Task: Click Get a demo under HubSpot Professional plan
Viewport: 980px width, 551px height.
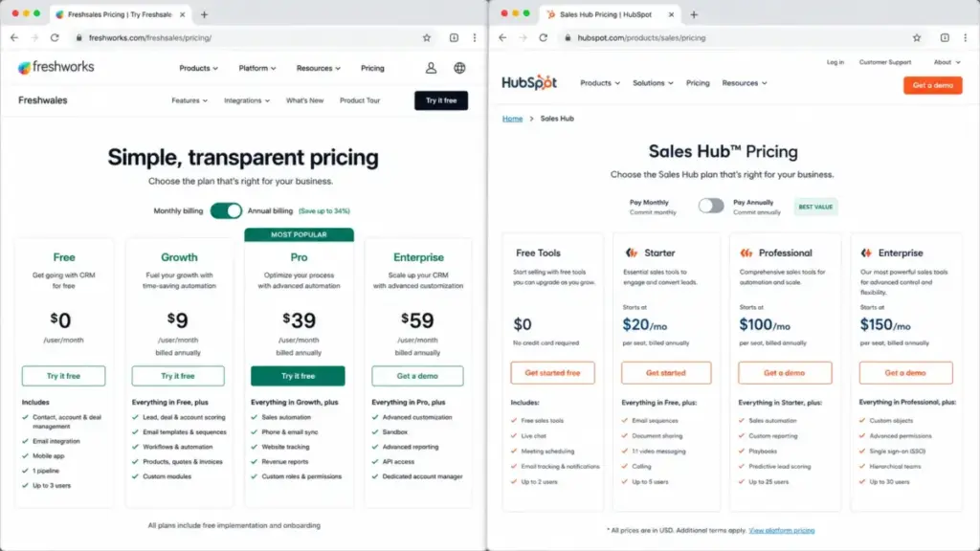Action: click(785, 373)
